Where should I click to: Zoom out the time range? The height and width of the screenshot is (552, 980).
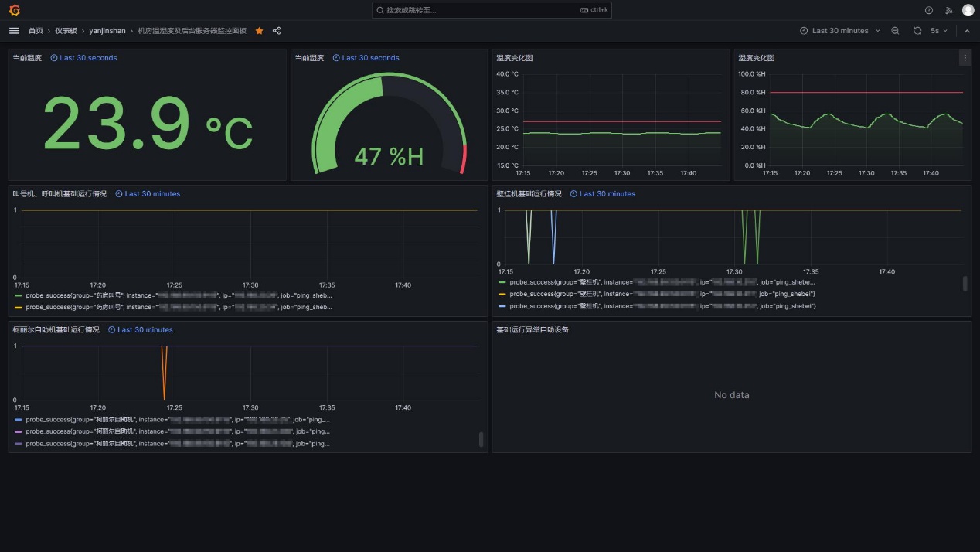(x=895, y=31)
